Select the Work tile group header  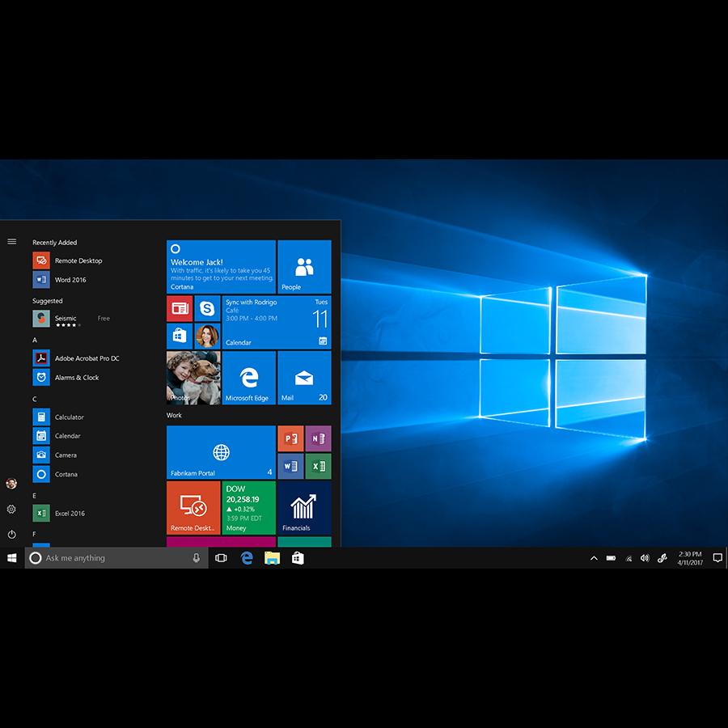click(x=174, y=415)
